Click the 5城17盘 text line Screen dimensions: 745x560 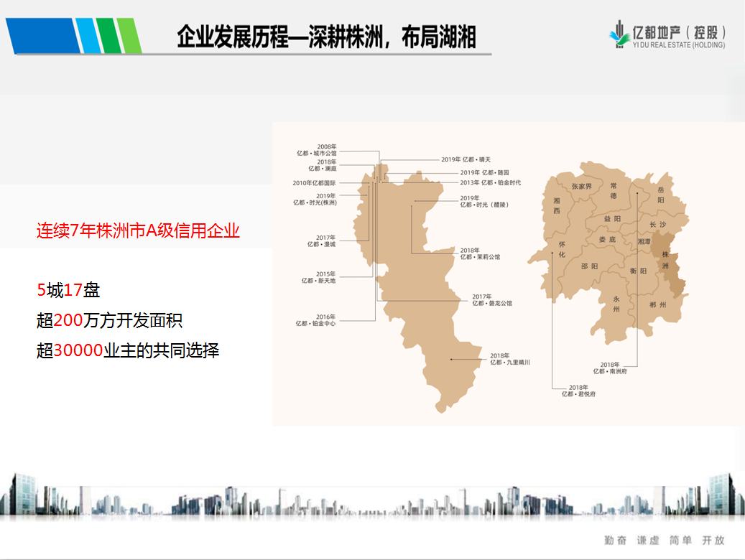pyautogui.click(x=68, y=291)
